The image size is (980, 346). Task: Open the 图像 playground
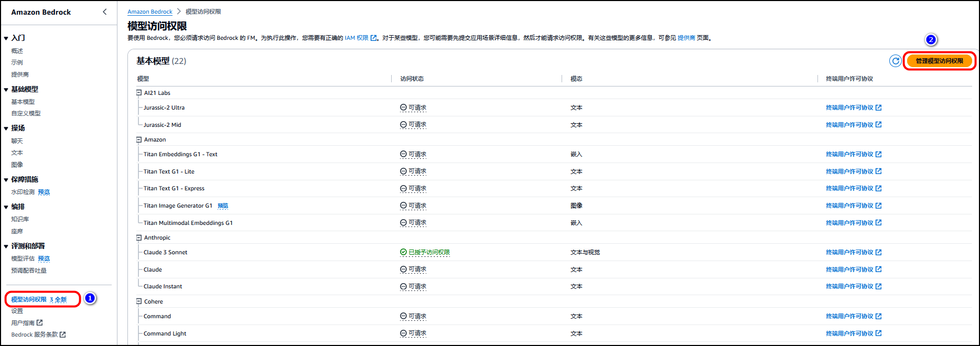pyautogui.click(x=17, y=165)
